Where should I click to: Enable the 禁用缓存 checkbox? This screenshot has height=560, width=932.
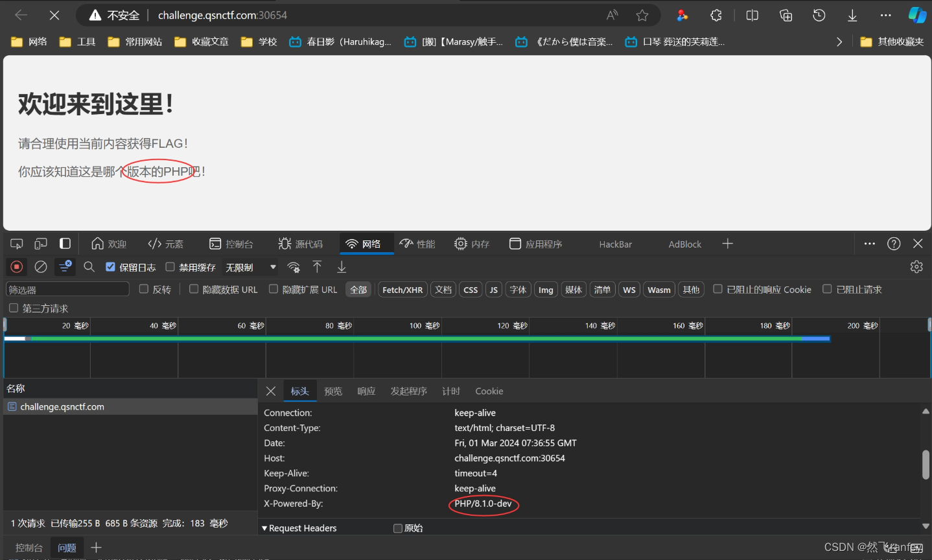pyautogui.click(x=170, y=266)
